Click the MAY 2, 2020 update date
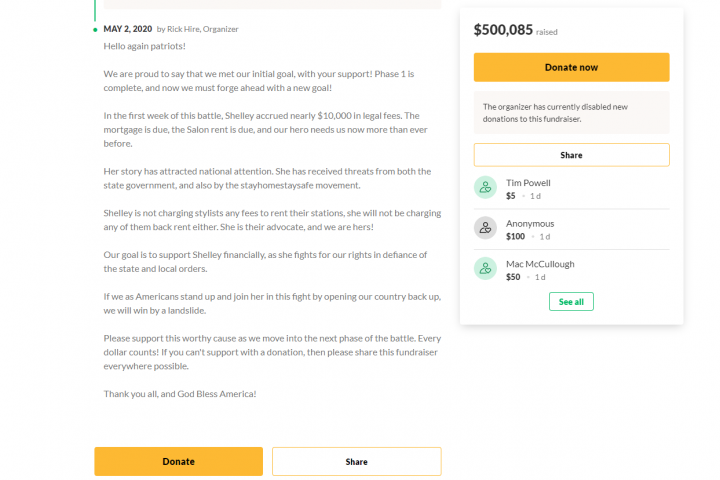Viewport: 720px width, 480px height. tap(128, 29)
